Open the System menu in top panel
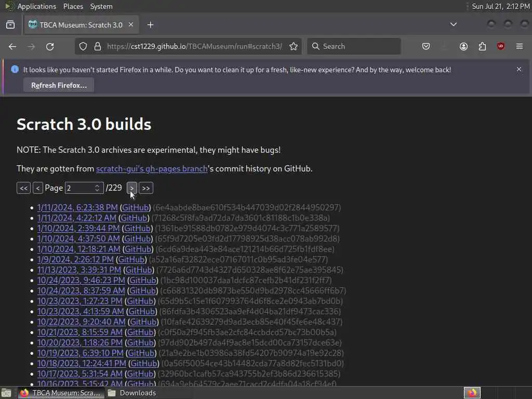 click(101, 6)
